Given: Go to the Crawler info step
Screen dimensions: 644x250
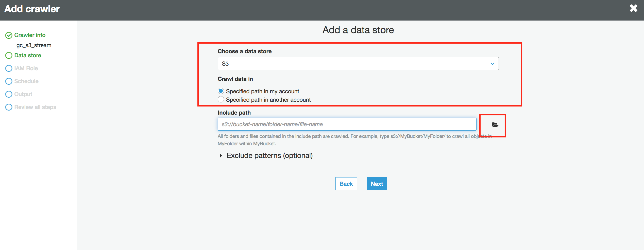Looking at the screenshot, I should 30,35.
